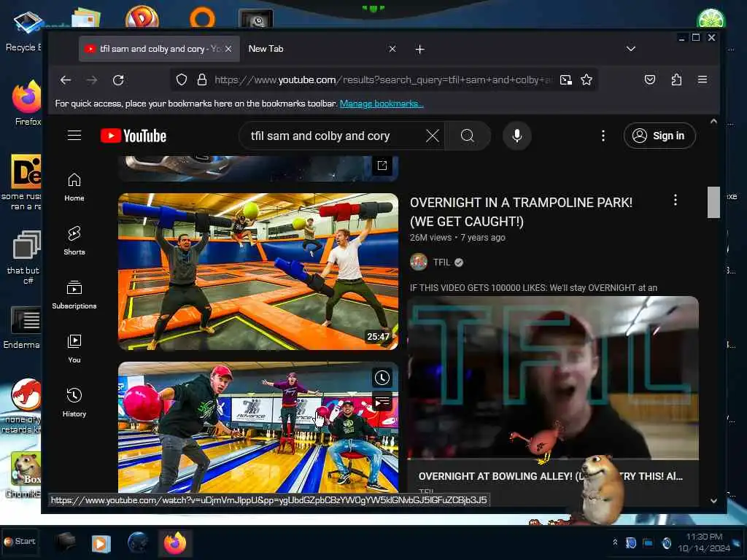Open the Firefox desktop shortcut
Image resolution: width=747 pixels, height=560 pixels.
pyautogui.click(x=27, y=104)
